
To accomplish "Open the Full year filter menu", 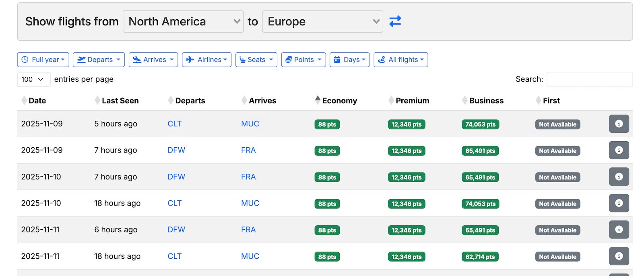I will tap(43, 60).
